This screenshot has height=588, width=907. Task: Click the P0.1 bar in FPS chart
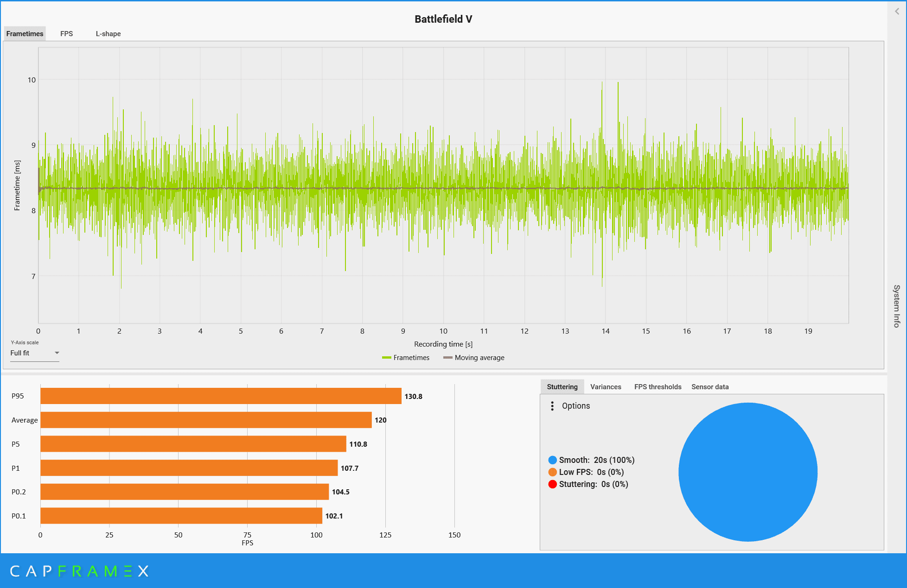click(x=181, y=516)
